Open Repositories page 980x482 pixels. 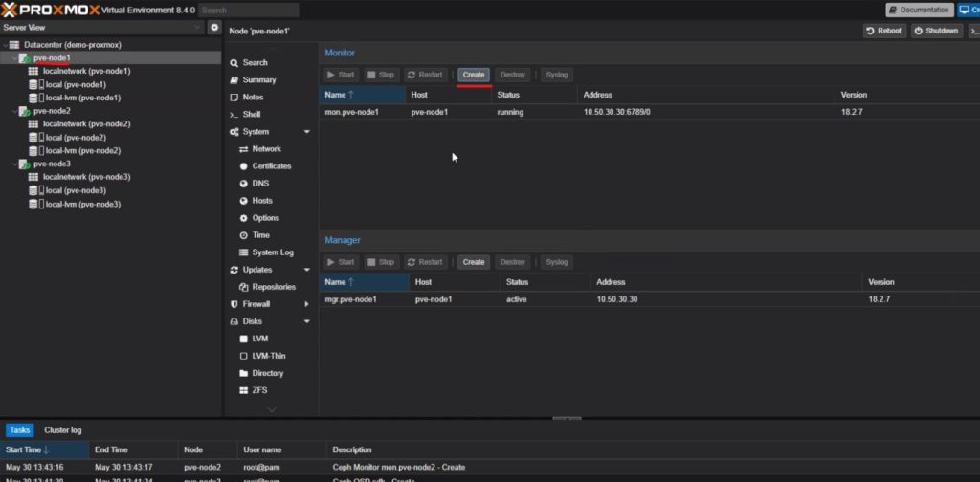coord(274,287)
